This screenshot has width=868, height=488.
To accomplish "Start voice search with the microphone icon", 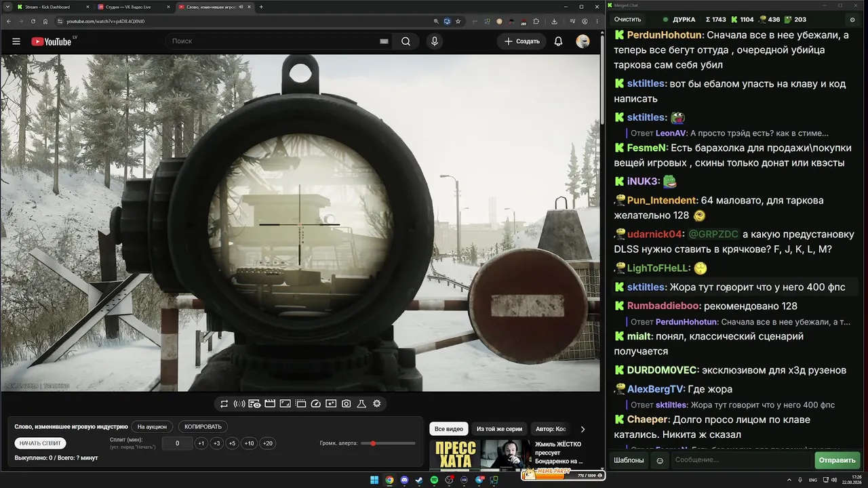I will point(435,41).
